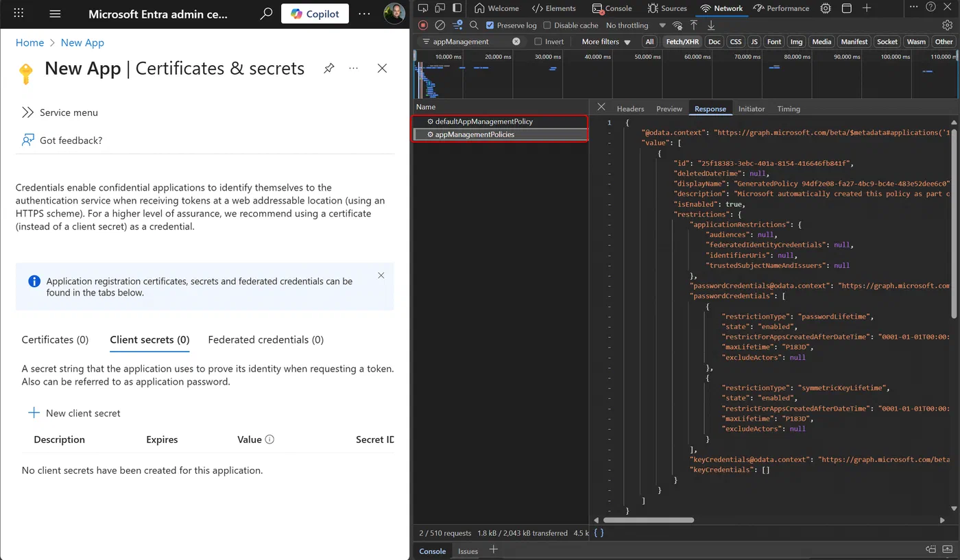Toggle device emulation in DevTools
The width and height of the screenshot is (960, 560).
[440, 8]
